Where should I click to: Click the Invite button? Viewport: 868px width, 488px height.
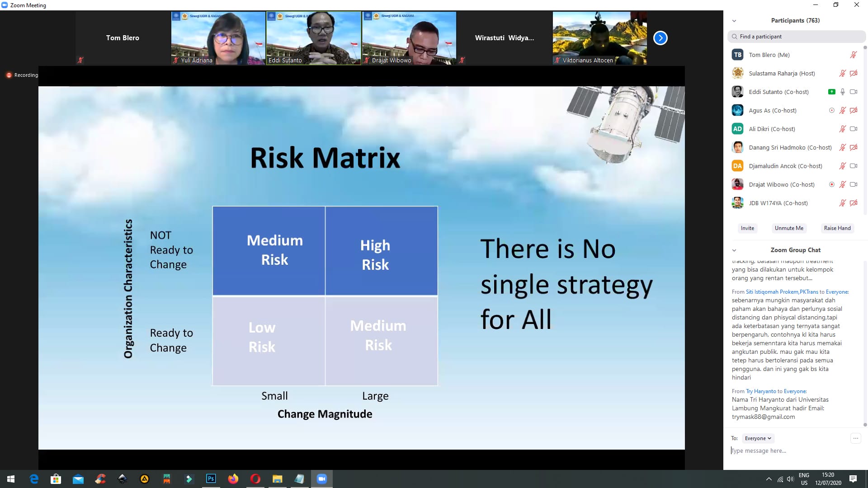pyautogui.click(x=747, y=228)
